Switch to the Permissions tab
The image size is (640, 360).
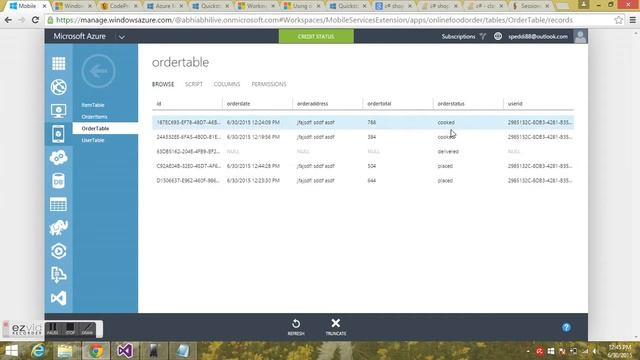(x=269, y=84)
